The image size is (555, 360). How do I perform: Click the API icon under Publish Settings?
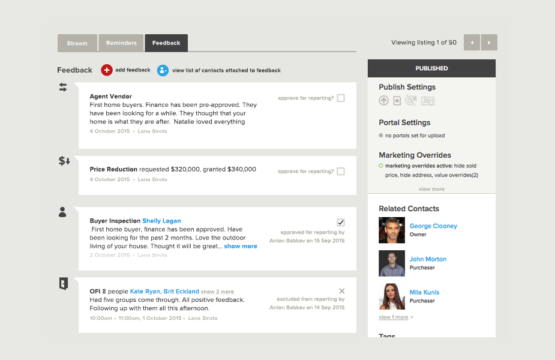pyautogui.click(x=428, y=101)
